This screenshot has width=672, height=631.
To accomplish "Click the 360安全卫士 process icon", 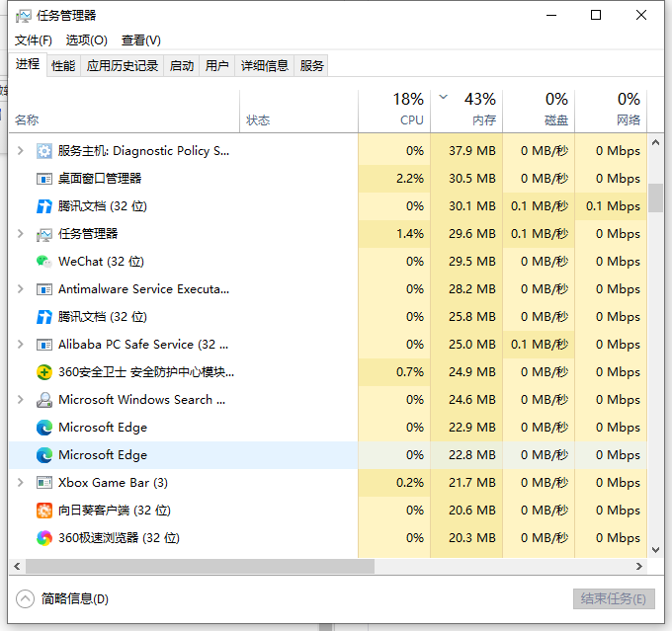I will point(44,372).
